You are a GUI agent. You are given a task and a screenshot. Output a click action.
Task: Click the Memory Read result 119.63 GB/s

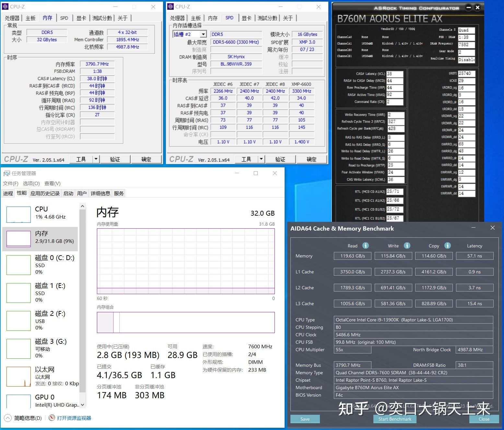click(353, 256)
